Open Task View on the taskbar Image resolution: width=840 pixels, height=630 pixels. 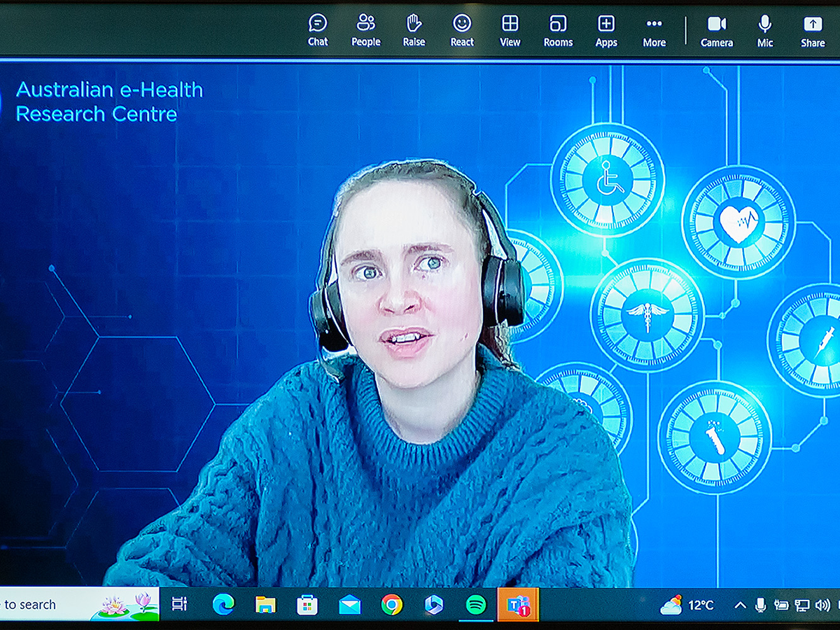(x=179, y=604)
